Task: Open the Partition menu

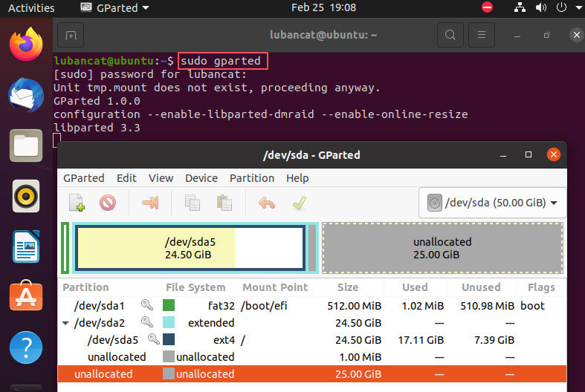Action: click(252, 178)
